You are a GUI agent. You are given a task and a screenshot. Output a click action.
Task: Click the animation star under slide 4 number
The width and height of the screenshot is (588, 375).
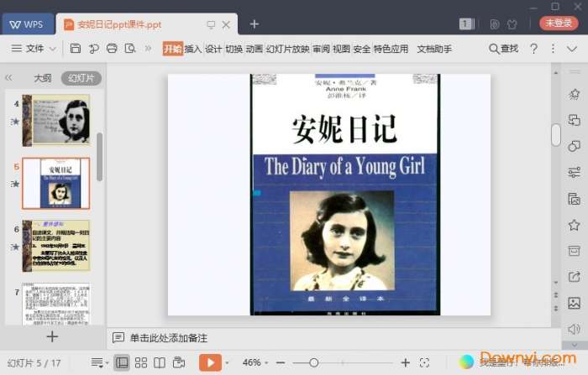click(x=15, y=121)
